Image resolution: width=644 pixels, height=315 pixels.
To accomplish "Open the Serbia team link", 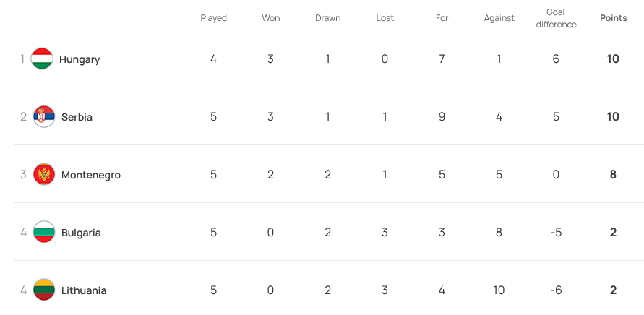I will [x=77, y=117].
